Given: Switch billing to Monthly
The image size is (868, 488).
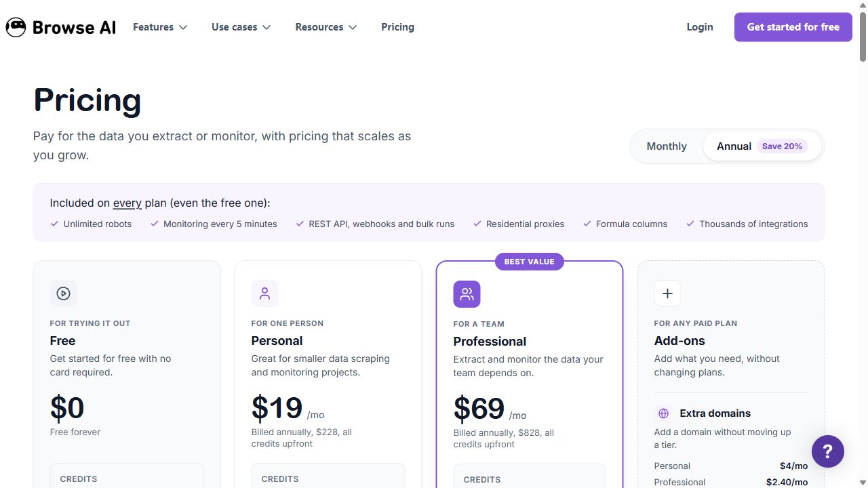Looking at the screenshot, I should tap(667, 146).
